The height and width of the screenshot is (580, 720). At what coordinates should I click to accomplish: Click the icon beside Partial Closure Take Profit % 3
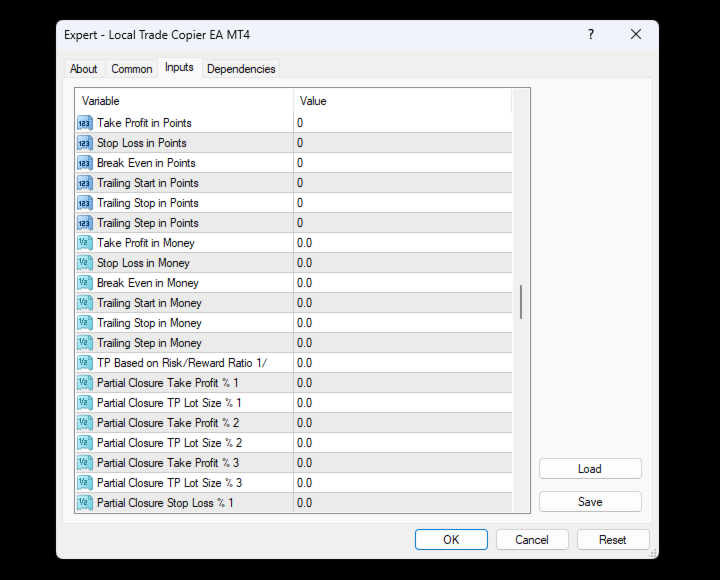(85, 462)
